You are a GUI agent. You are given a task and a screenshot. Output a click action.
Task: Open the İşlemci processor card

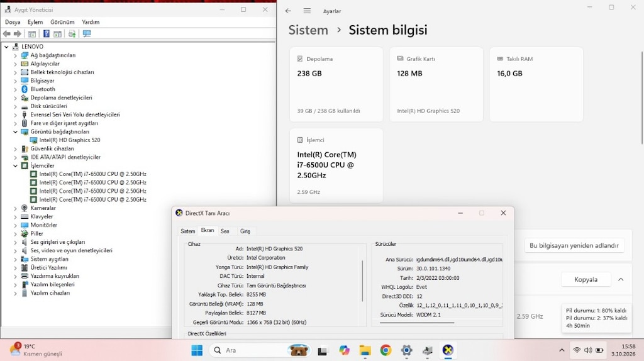(336, 165)
